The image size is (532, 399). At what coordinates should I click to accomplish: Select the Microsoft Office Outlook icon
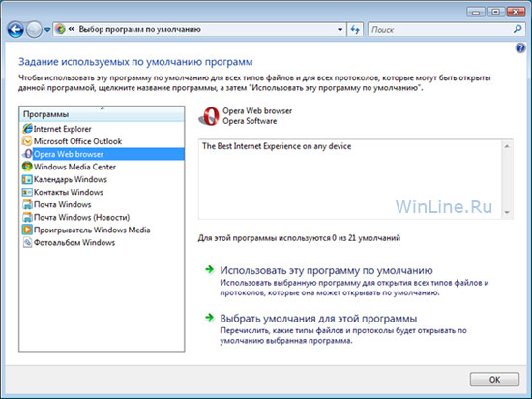click(x=27, y=141)
